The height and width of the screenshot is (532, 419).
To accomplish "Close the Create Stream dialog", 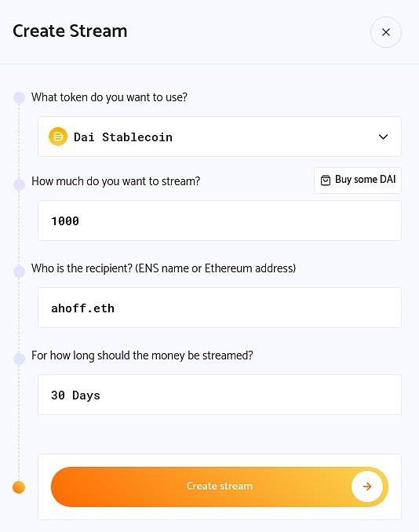I will coord(386,32).
